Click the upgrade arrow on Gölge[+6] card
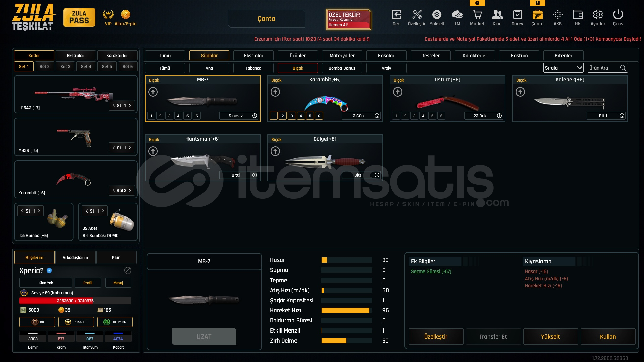Screen dimensions: 644x362 point(275,151)
